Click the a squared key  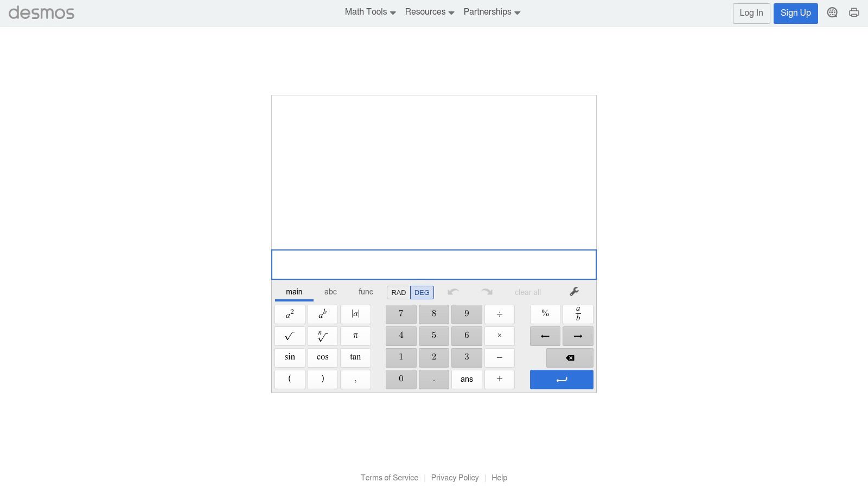pyautogui.click(x=290, y=314)
